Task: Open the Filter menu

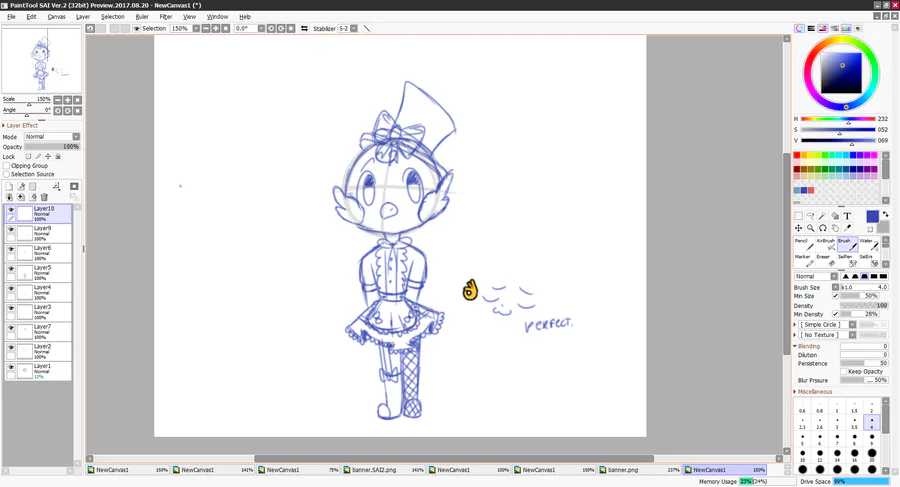Action: point(165,17)
